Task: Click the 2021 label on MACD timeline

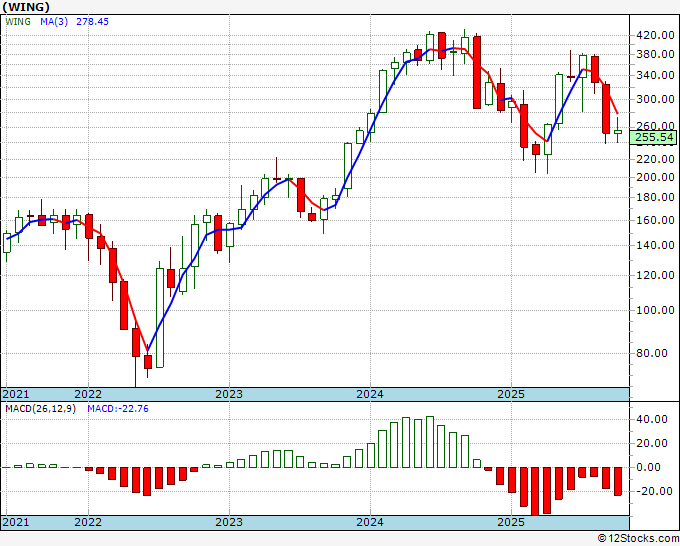Action: tap(16, 522)
